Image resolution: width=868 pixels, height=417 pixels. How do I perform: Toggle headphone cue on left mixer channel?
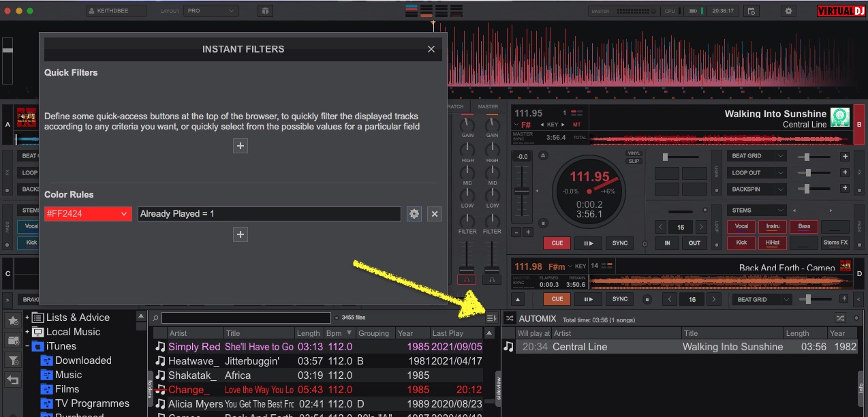coord(467,279)
